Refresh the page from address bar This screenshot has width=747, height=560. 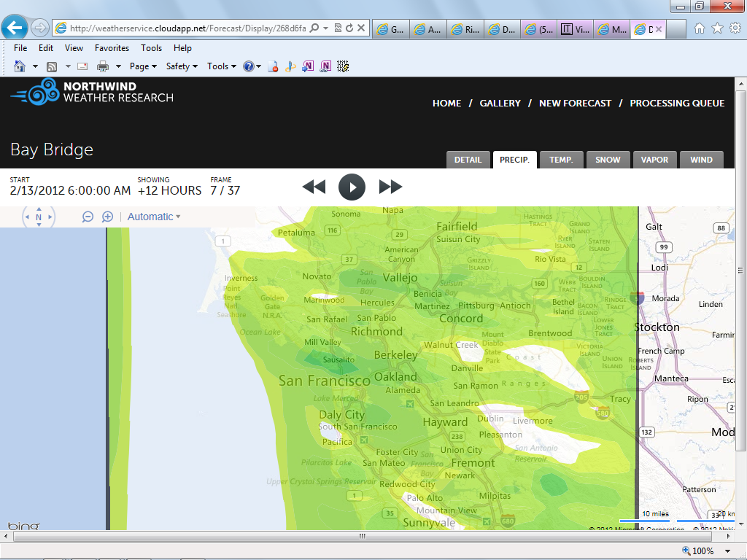pos(349,28)
